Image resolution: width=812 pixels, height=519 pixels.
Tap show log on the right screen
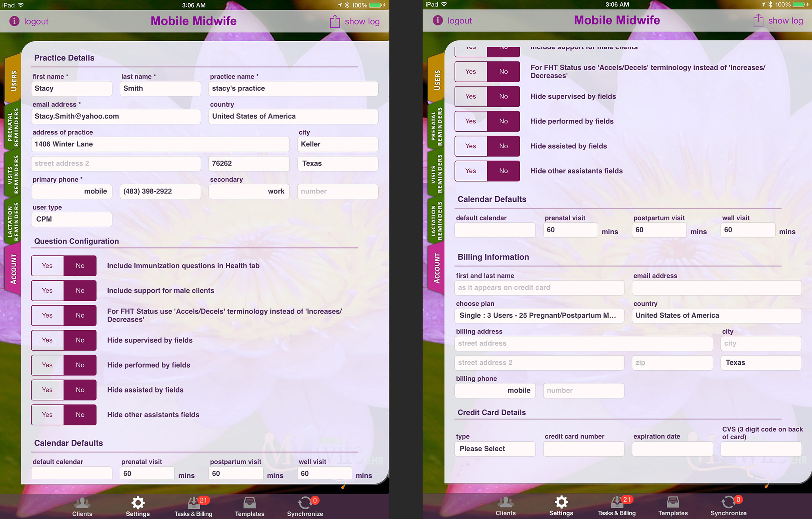point(785,21)
